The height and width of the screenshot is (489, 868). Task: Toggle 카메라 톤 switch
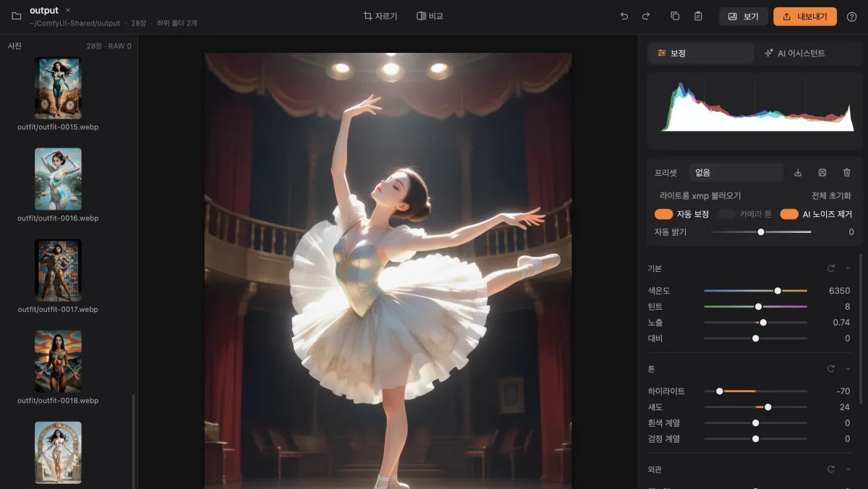click(x=726, y=214)
